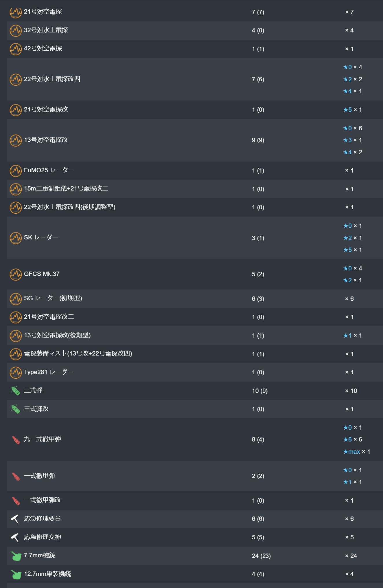The height and width of the screenshot is (588, 383).
Task: Click ★5 star level of 21号対空電探改
Action: point(347,110)
